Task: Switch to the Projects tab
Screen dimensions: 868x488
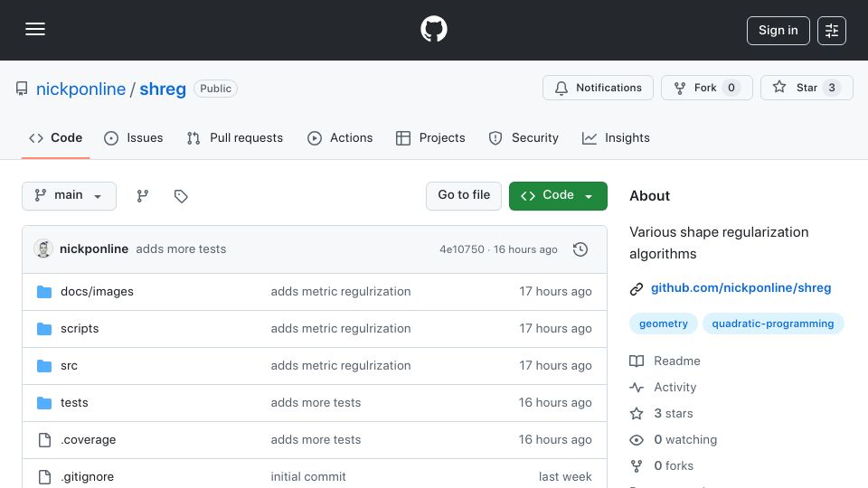Action: [x=430, y=137]
